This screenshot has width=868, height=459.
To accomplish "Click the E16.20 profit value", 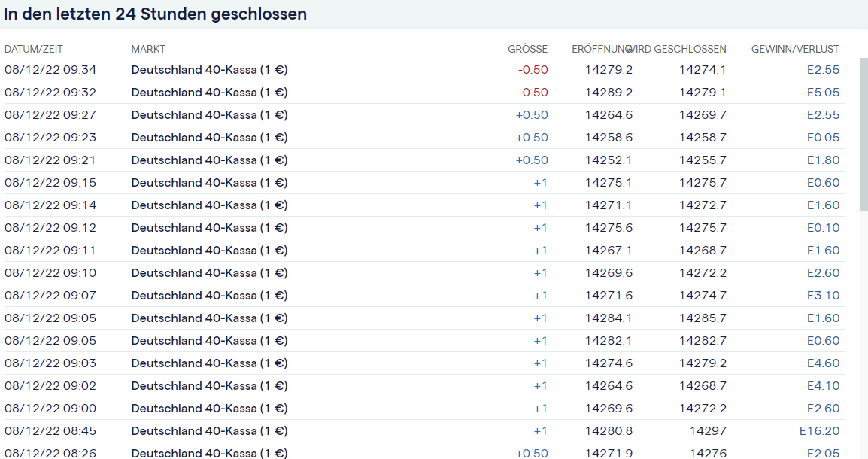I will (x=819, y=431).
